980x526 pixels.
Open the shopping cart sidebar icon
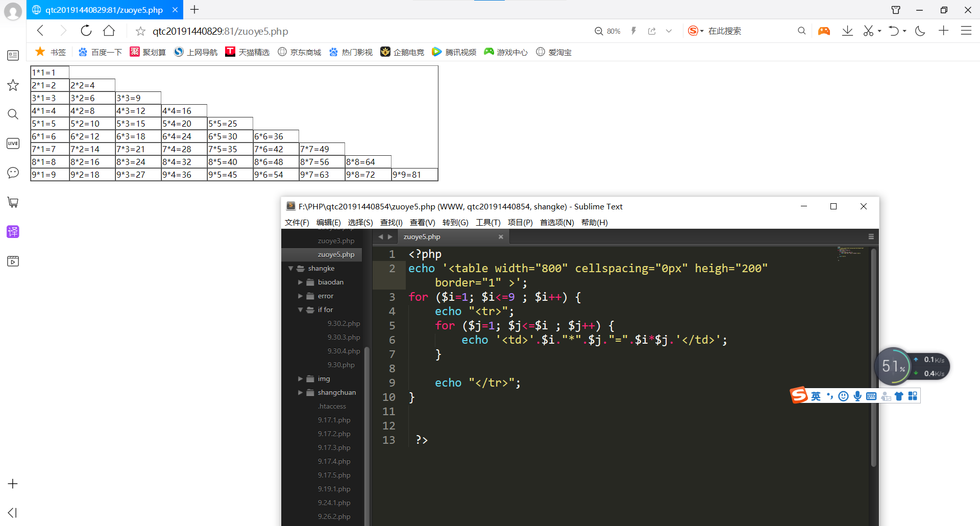[13, 202]
